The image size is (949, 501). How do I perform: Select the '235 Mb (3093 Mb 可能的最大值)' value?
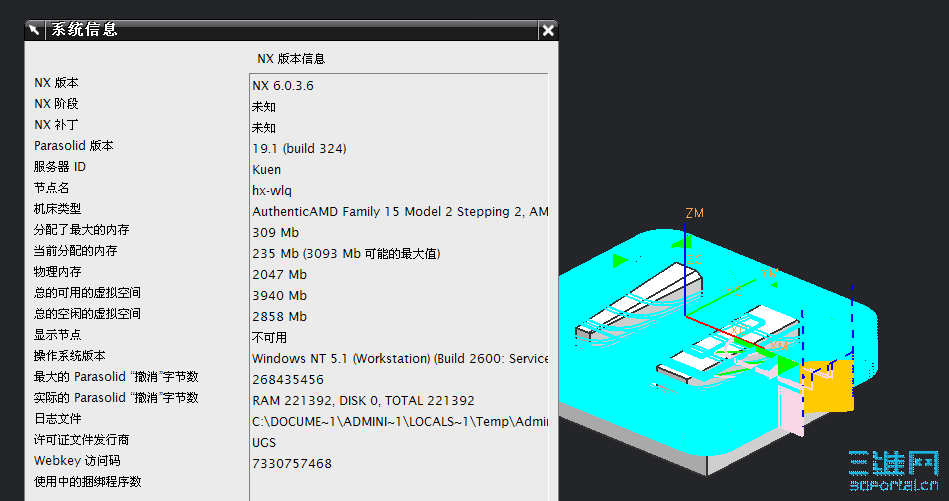346,254
